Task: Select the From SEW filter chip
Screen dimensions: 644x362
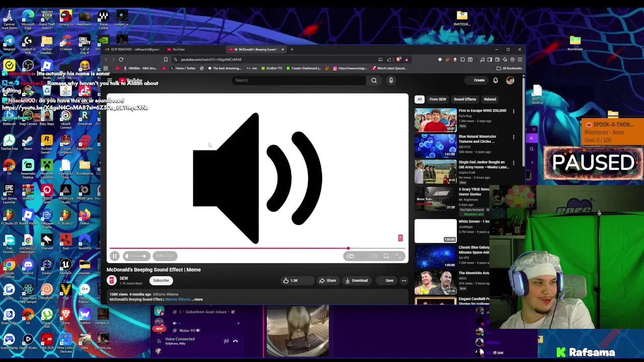Action: pyautogui.click(x=438, y=99)
